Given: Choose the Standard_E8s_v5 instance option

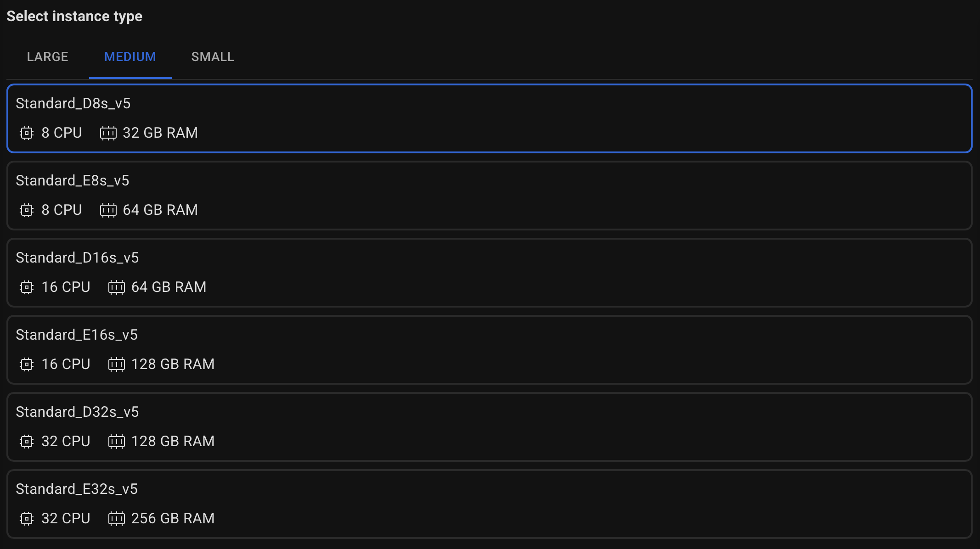Looking at the screenshot, I should click(490, 196).
